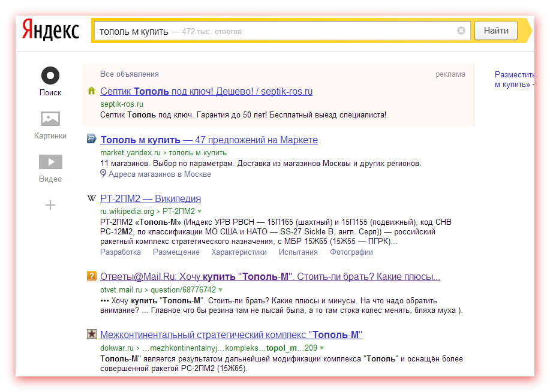Click the Ответы Mail.Ru question mark favicon
Viewport: 550px width, 392px height.
click(x=92, y=276)
